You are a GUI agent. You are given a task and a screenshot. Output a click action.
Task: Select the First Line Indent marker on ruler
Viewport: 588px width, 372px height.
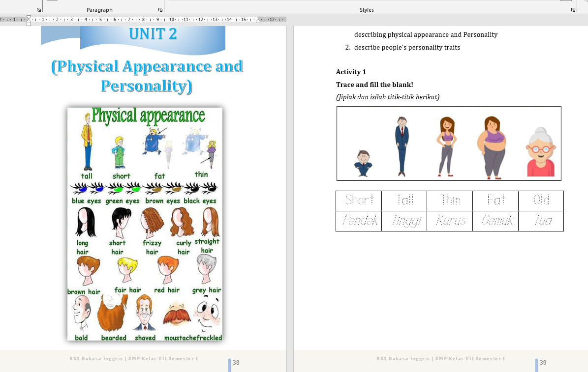29,17
